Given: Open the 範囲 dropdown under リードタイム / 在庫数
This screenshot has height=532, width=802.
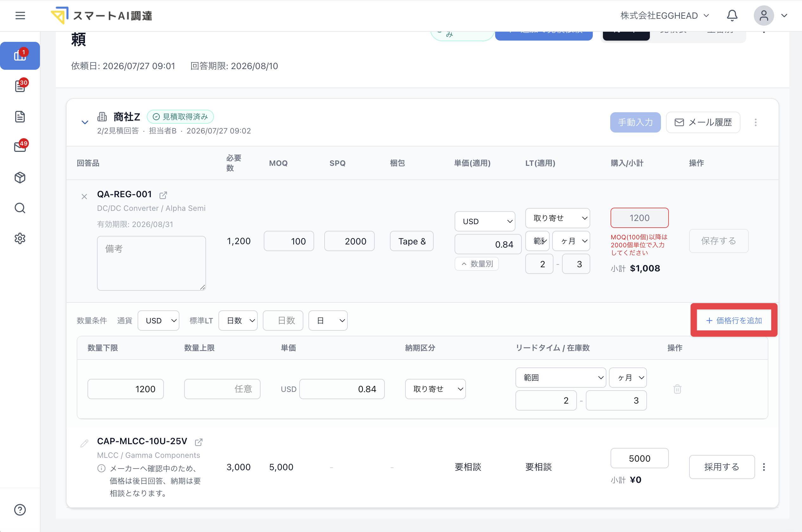Looking at the screenshot, I should point(560,378).
